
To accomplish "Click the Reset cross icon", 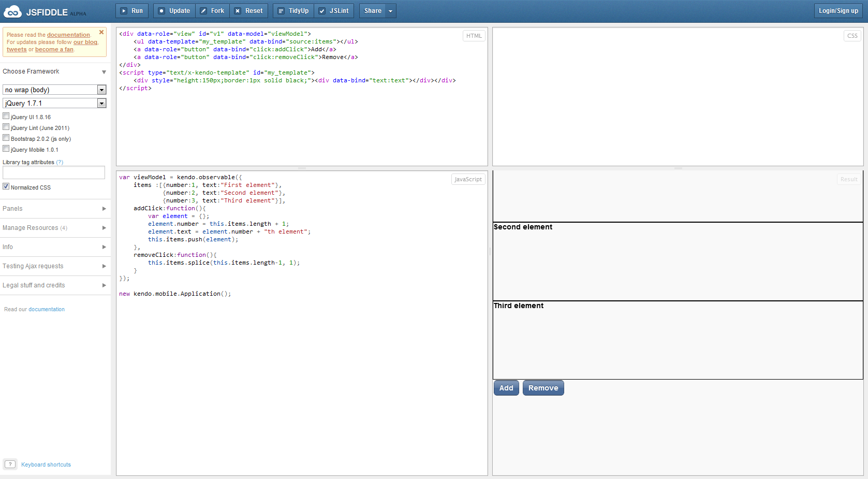I will [x=238, y=11].
